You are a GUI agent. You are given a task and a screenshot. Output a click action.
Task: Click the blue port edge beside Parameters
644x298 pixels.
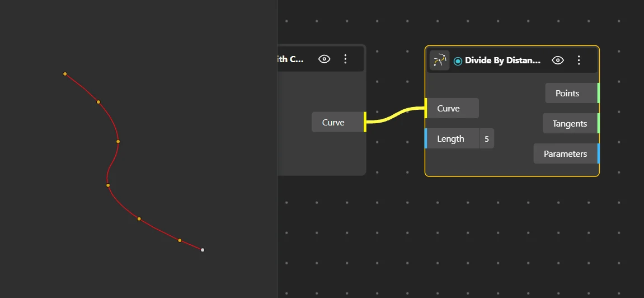coord(599,153)
